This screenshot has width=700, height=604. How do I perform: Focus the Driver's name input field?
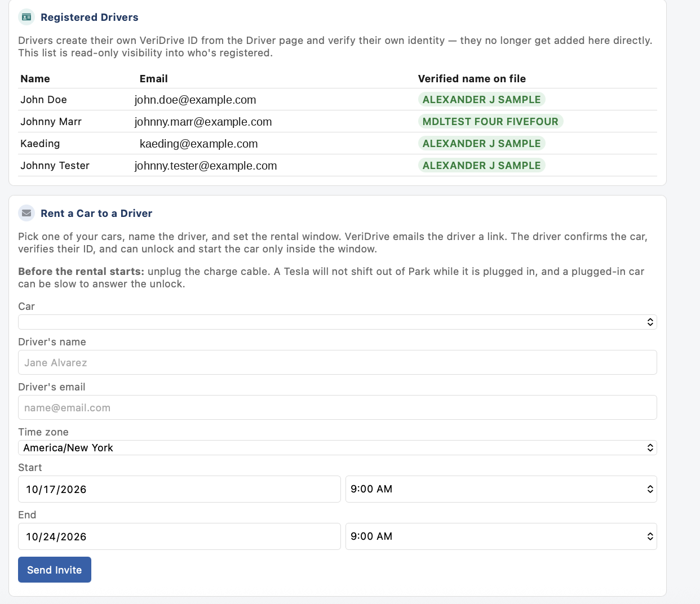[338, 362]
